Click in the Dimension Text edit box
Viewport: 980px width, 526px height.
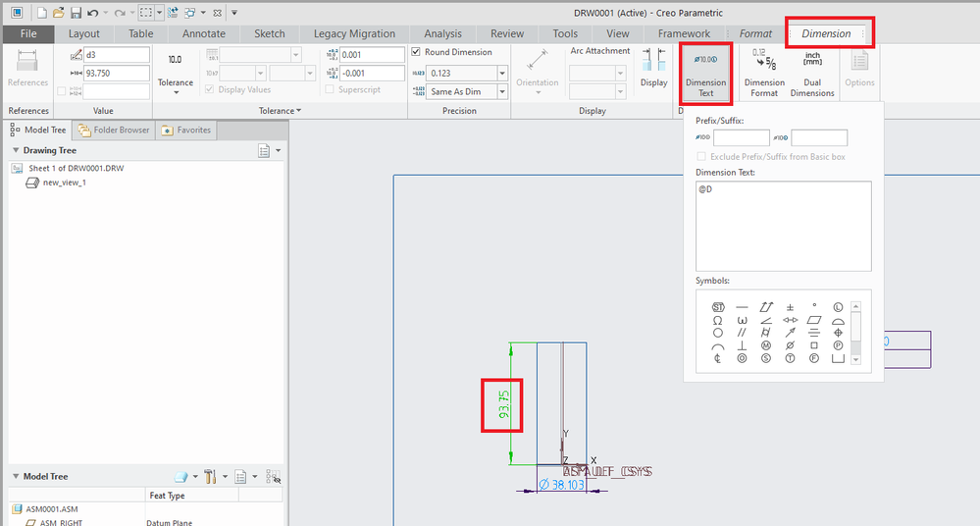[783, 226]
